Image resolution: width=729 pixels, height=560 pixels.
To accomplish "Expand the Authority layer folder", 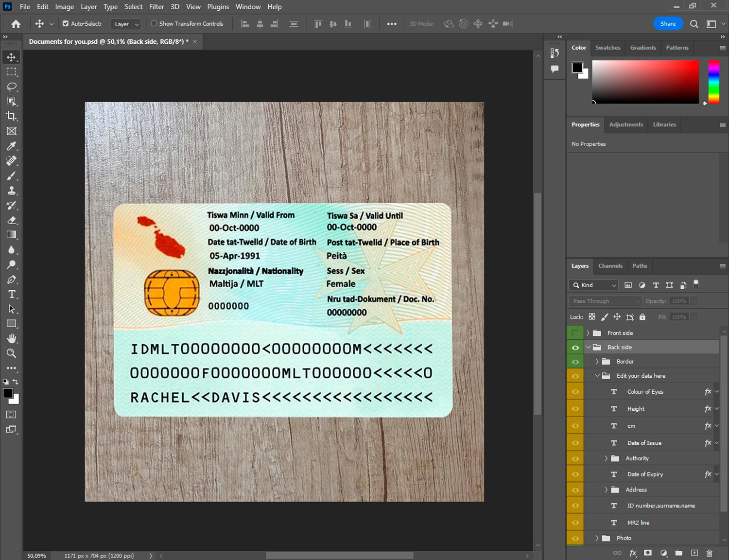I will click(x=606, y=458).
